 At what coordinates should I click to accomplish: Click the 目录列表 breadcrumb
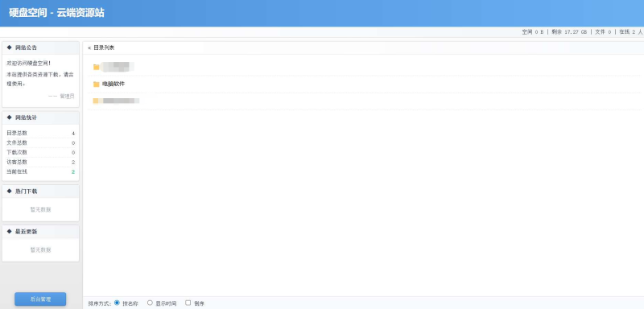[x=104, y=48]
